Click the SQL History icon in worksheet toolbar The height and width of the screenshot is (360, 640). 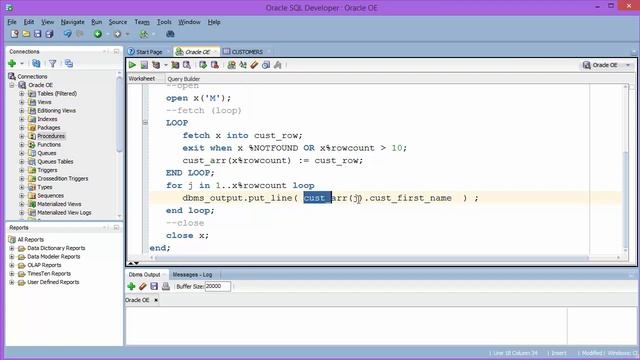point(266,65)
